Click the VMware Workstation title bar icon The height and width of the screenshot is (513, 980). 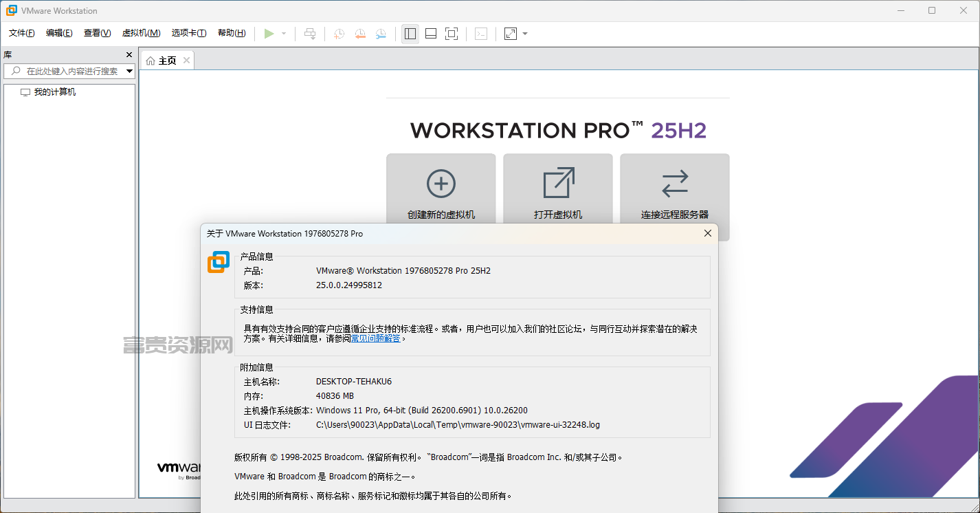tap(12, 10)
